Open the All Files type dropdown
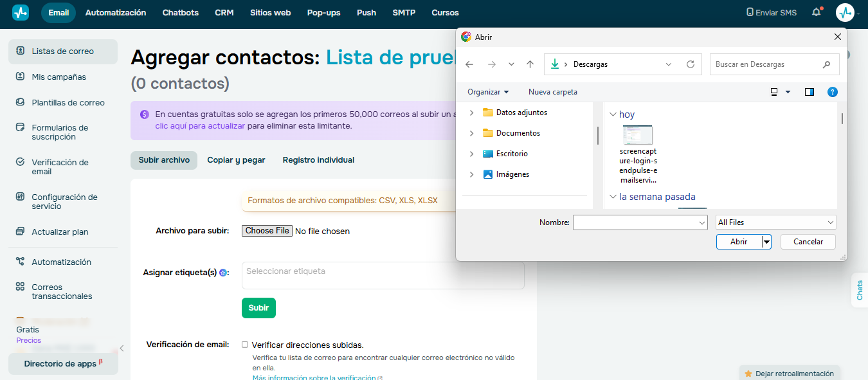The image size is (868, 380). pos(776,222)
